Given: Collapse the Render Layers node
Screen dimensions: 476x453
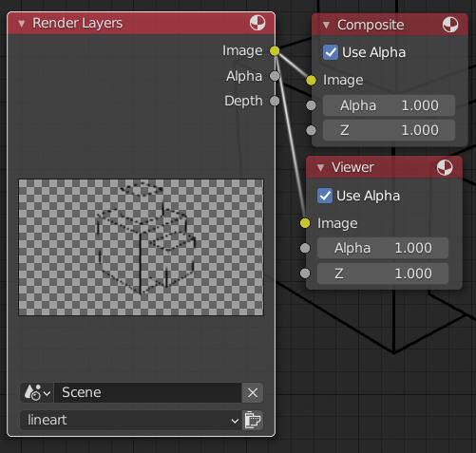Looking at the screenshot, I should [x=21, y=24].
